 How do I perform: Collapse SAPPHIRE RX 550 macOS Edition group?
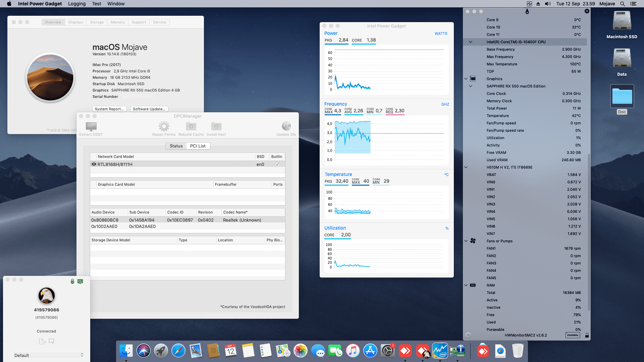point(471,86)
